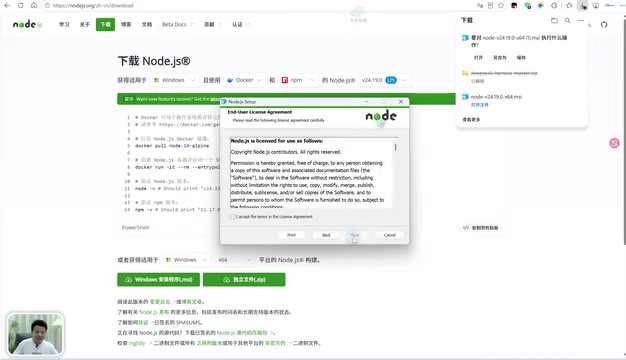
Task: Search downloads with magnifier icon
Action: coord(567,20)
